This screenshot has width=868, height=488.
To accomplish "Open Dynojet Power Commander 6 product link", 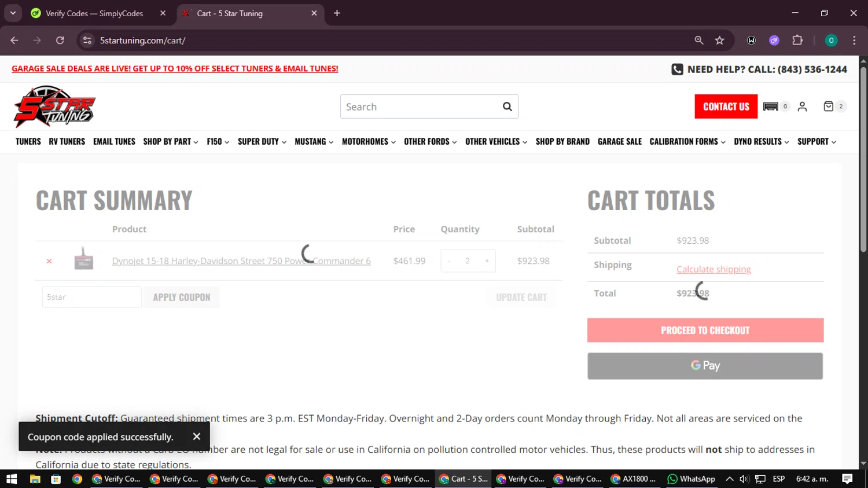I will [x=241, y=261].
